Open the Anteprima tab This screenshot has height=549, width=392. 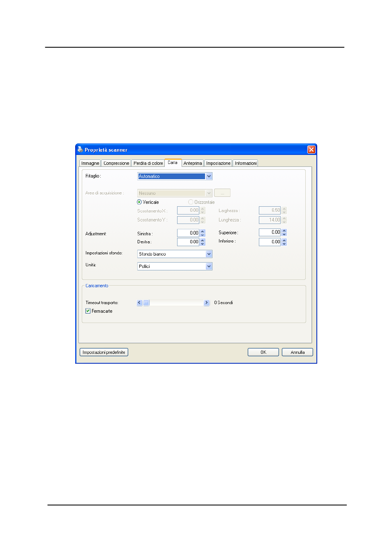point(193,163)
